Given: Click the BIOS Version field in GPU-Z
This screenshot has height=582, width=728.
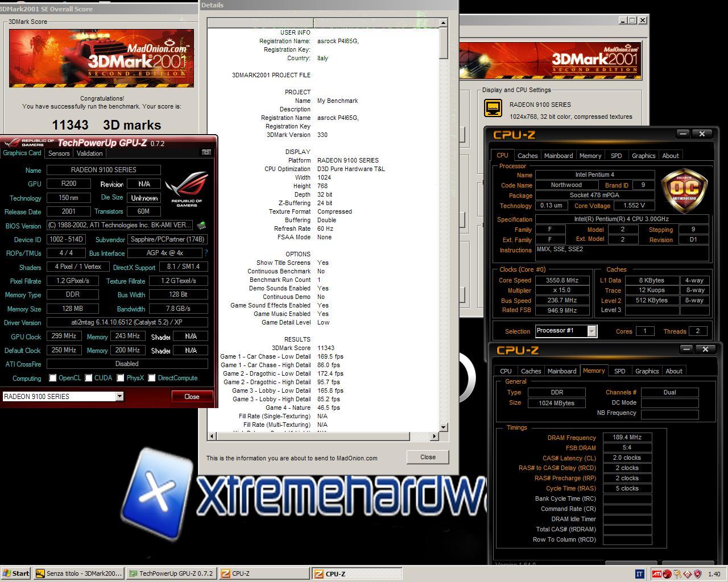Looking at the screenshot, I should tap(119, 225).
